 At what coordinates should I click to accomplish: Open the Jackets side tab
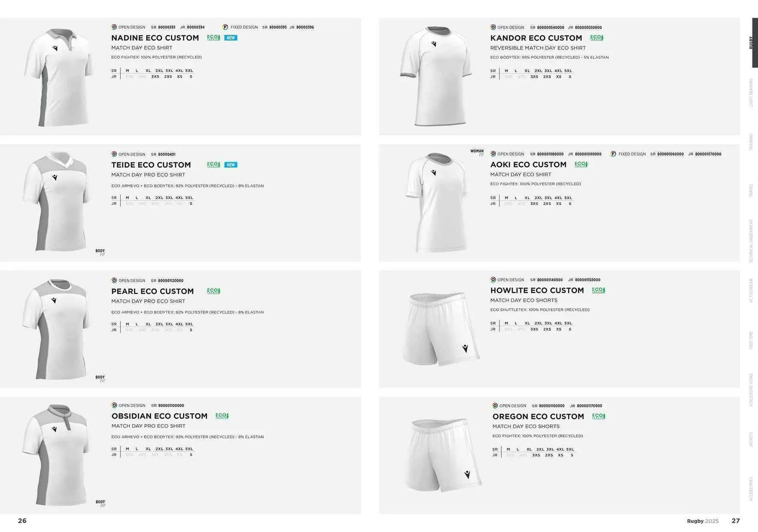(x=751, y=439)
